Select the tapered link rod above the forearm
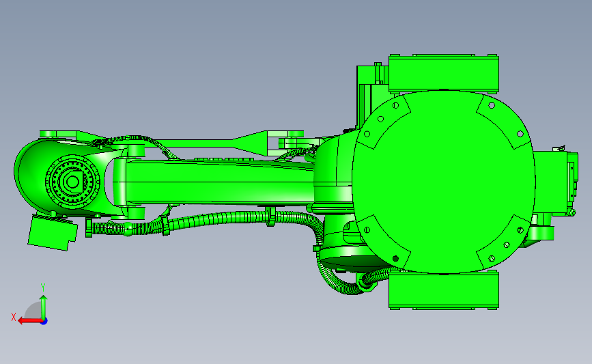592x364 pixels. 204,143
